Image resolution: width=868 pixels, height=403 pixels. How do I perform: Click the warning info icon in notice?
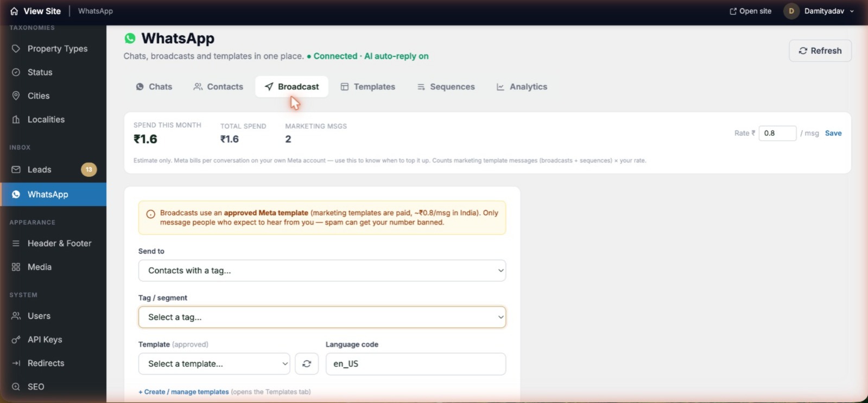pyautogui.click(x=151, y=214)
